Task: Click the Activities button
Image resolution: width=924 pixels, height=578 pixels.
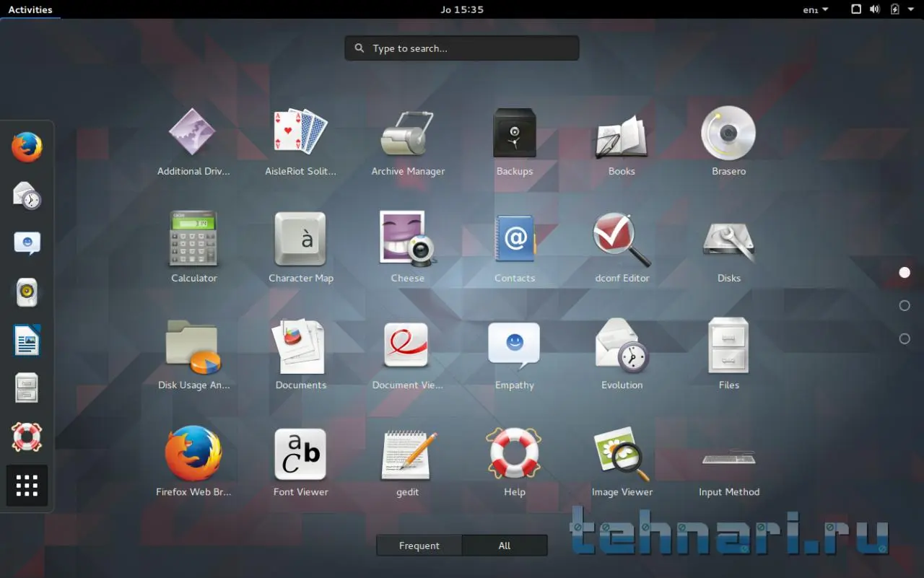Action: pos(30,9)
